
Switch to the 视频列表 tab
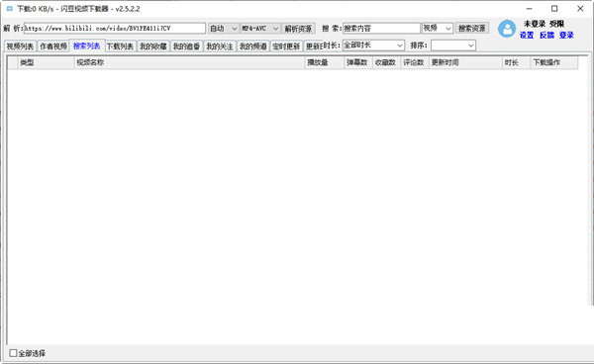20,46
